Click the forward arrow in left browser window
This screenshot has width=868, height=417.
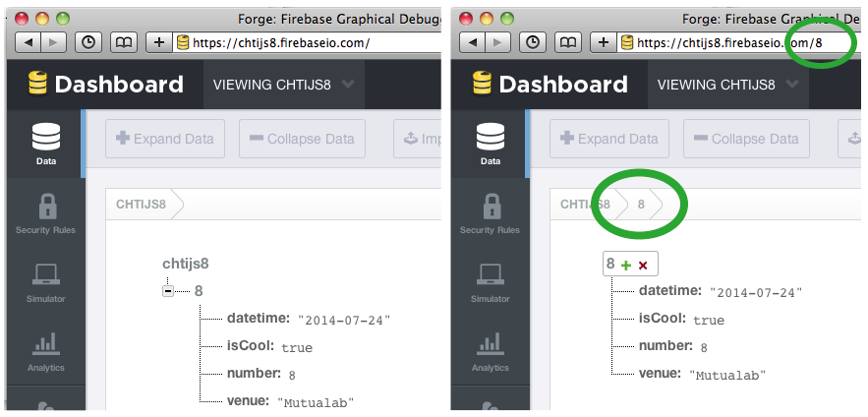coord(54,42)
